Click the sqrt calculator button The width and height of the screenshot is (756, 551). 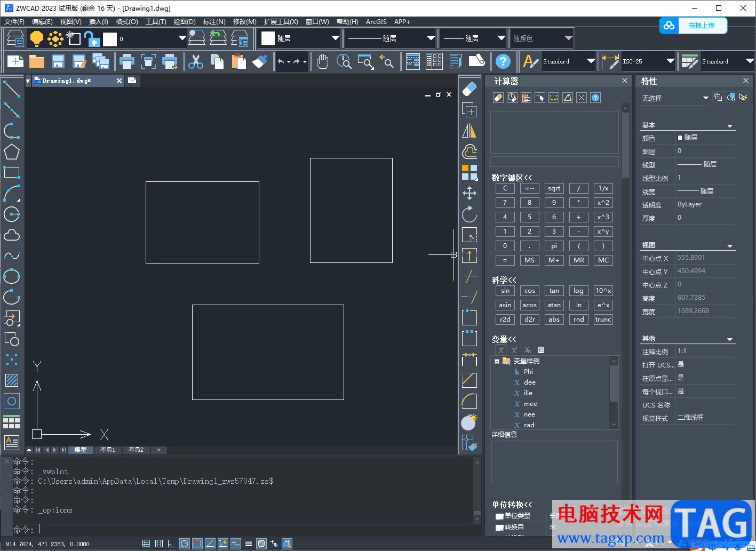click(x=554, y=188)
